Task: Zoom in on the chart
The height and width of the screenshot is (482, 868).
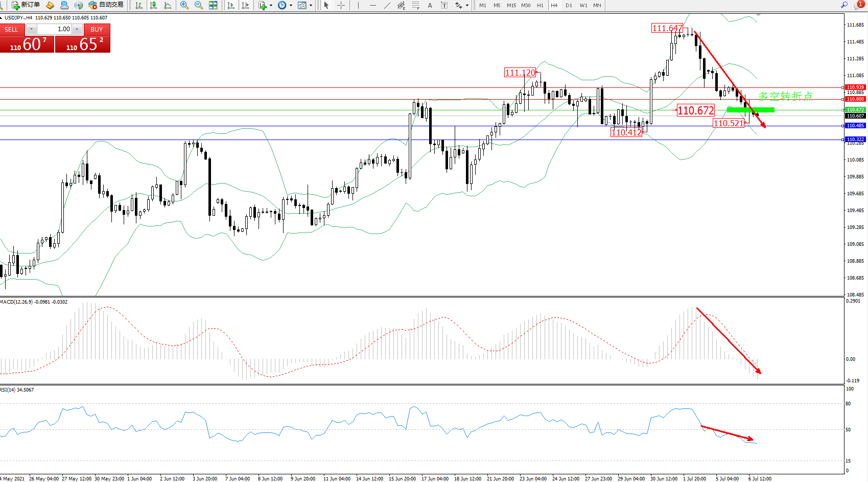Action: (x=184, y=5)
